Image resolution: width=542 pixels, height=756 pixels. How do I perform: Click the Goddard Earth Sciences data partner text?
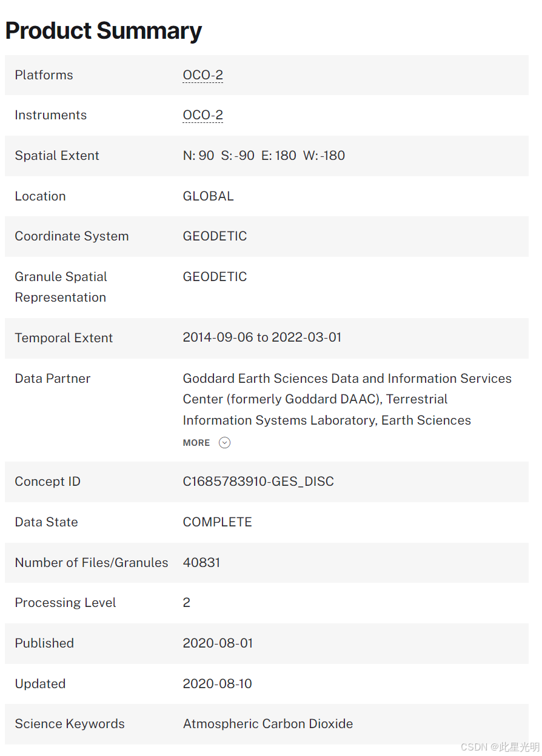click(347, 399)
